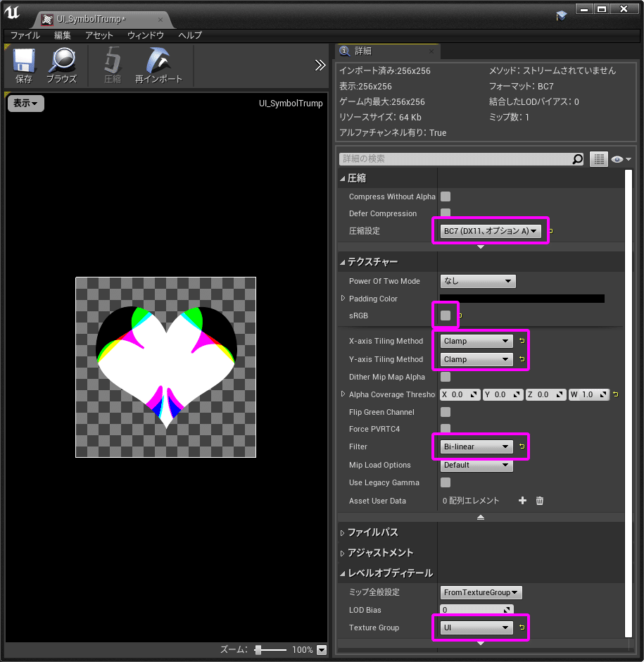Collapse テクスチャー section
The width and height of the screenshot is (644, 662).
pos(343,262)
